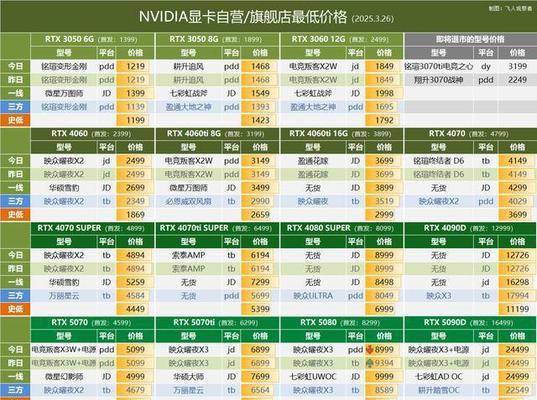Click the 2659 historical low price
Screen dimensions: 537x400
tap(260, 215)
